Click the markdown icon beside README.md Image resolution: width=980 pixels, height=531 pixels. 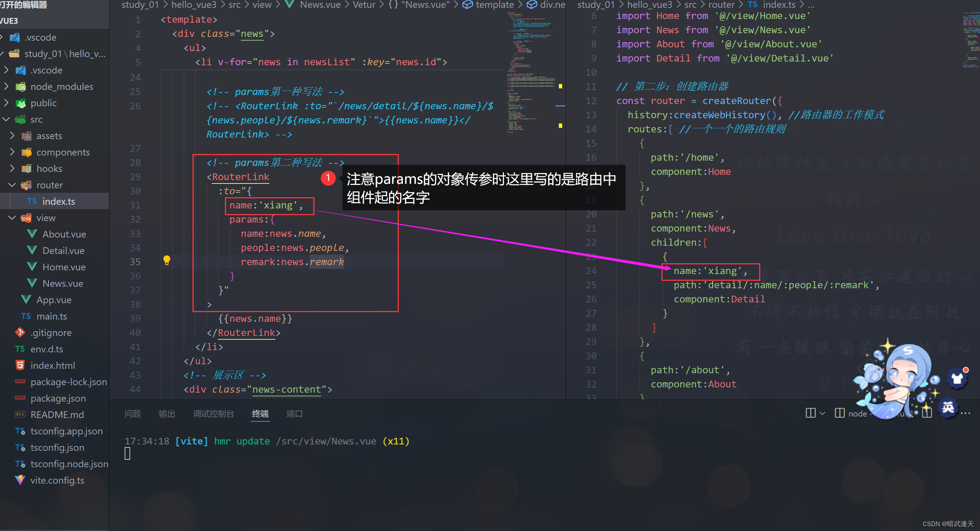coord(20,414)
